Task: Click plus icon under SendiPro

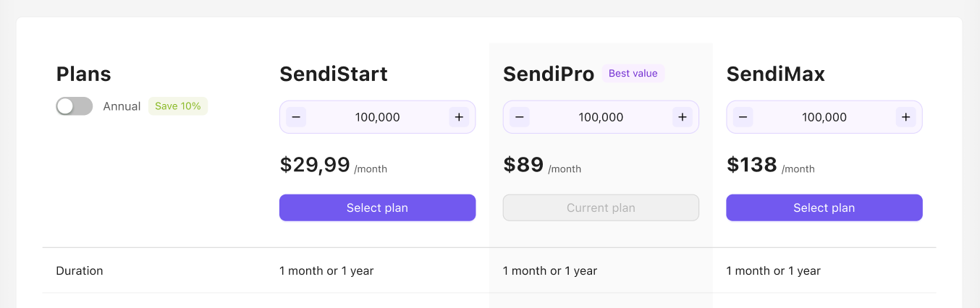Action: point(682,117)
